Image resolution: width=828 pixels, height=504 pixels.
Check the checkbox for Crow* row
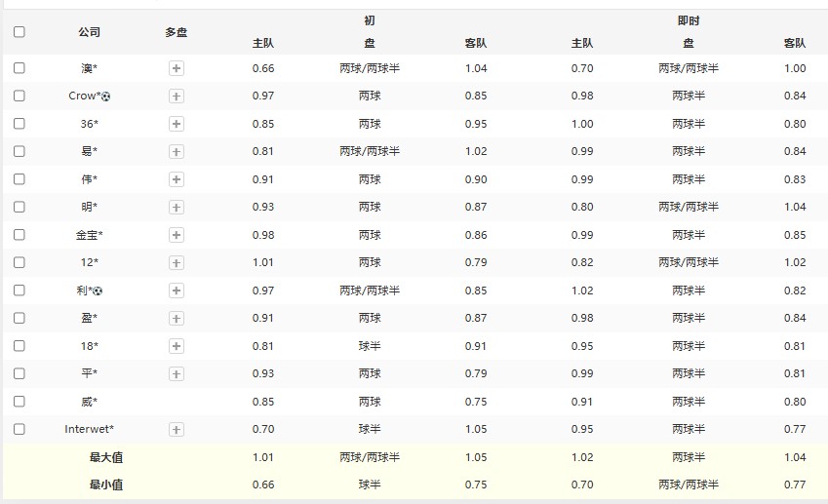[20, 97]
